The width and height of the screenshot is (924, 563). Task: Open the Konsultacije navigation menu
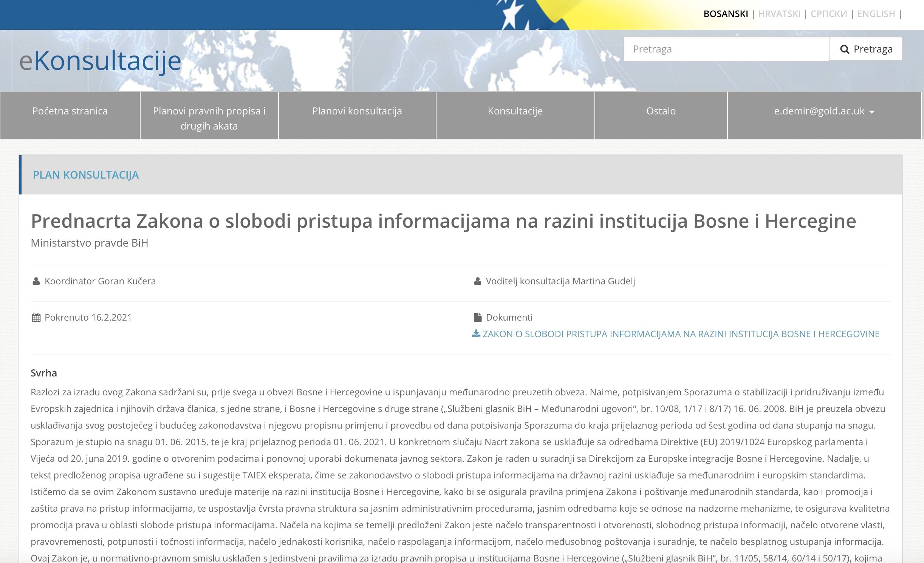[x=515, y=111]
